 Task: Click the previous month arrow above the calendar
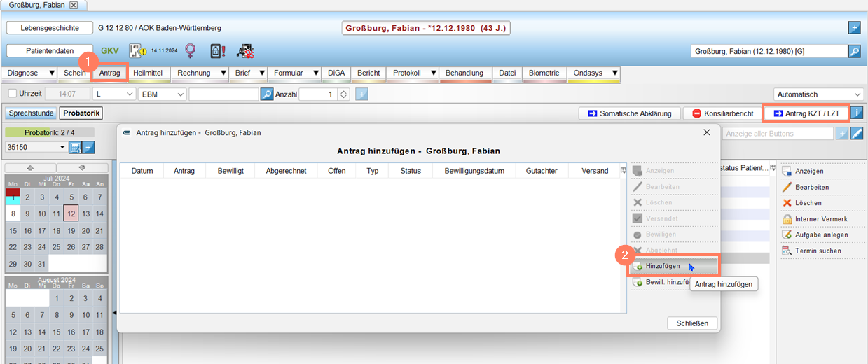pos(30,168)
